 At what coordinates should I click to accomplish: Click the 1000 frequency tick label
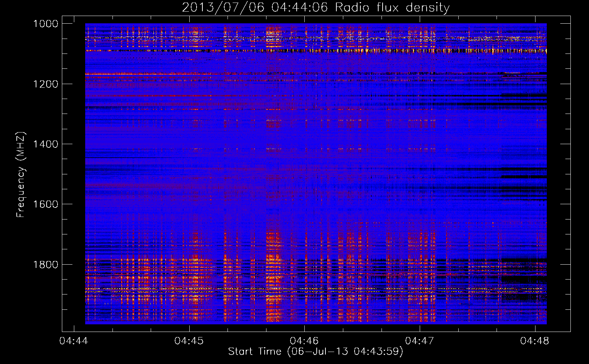pos(46,24)
